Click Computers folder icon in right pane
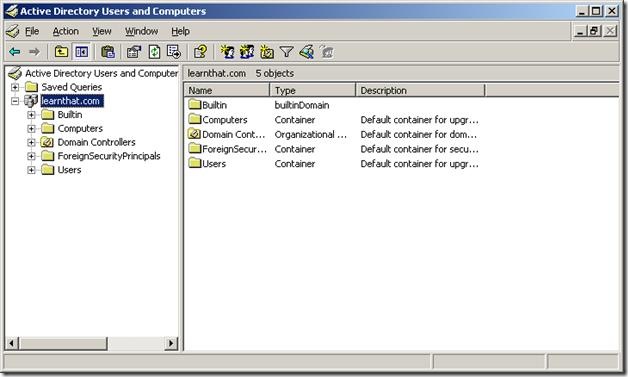The image size is (628, 377). coord(194,119)
